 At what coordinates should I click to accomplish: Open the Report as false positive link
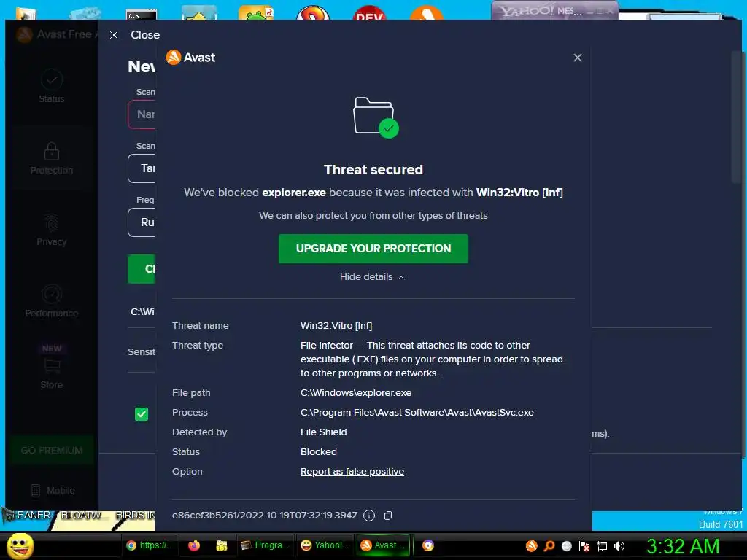click(352, 472)
